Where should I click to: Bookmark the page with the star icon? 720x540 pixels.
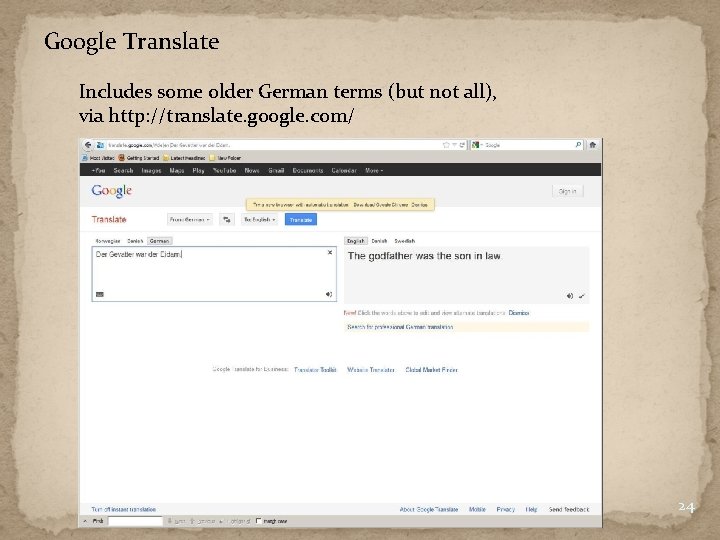(x=446, y=145)
